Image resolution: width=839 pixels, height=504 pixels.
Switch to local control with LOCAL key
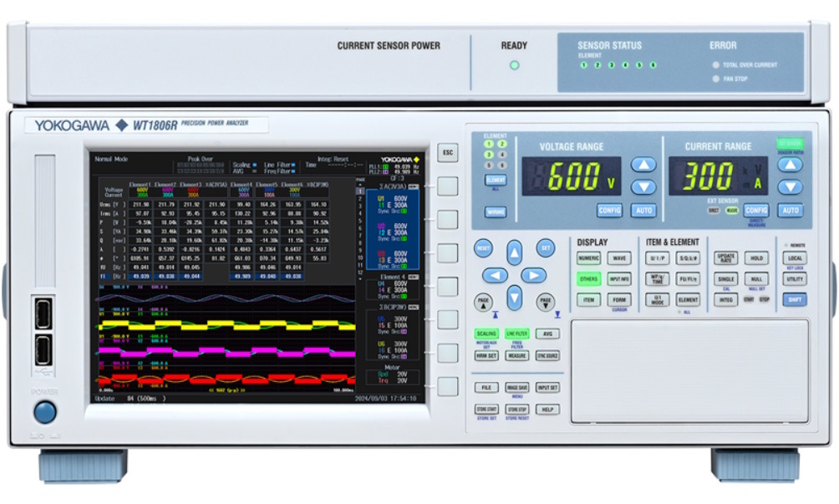tap(795, 258)
